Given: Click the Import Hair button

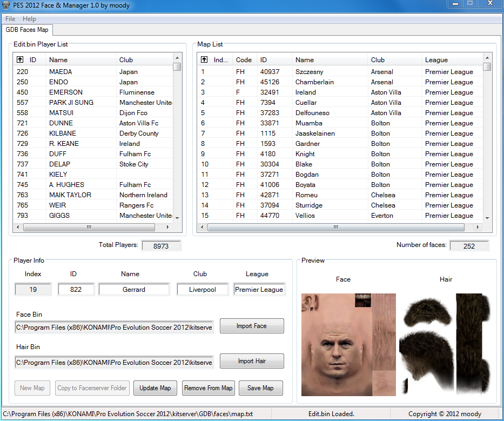Looking at the screenshot, I should 251,361.
